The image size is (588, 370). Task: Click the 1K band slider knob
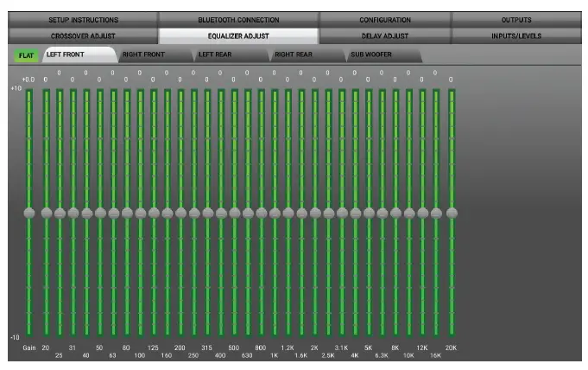275,213
